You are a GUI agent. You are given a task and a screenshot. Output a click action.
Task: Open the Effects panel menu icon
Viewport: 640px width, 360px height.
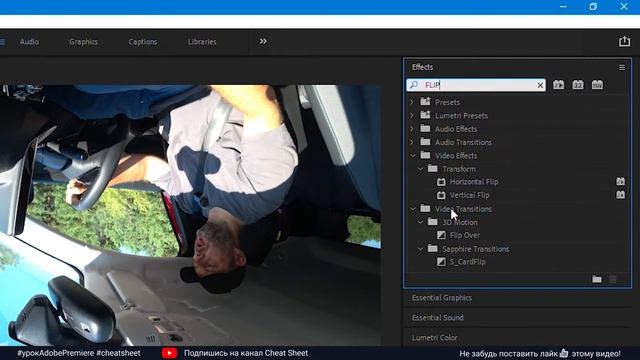point(622,67)
